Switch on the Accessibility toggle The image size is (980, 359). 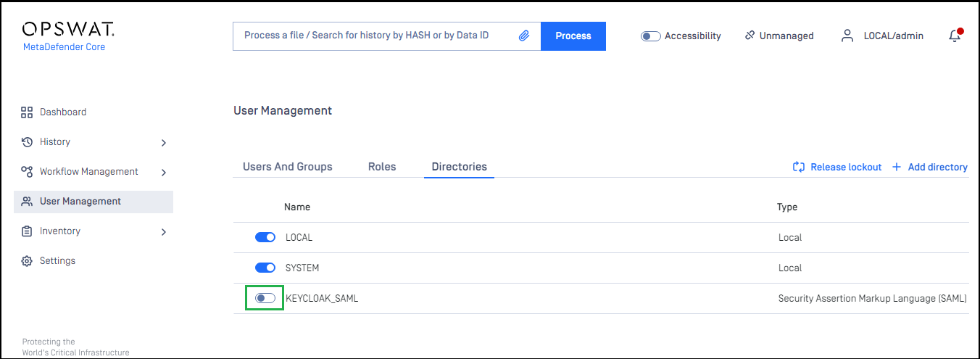pos(651,36)
